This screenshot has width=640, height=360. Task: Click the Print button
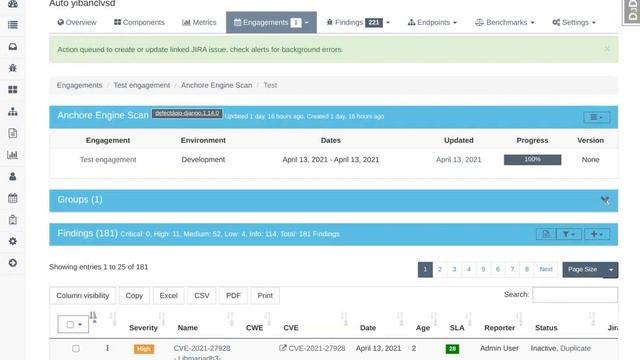pyautogui.click(x=265, y=296)
